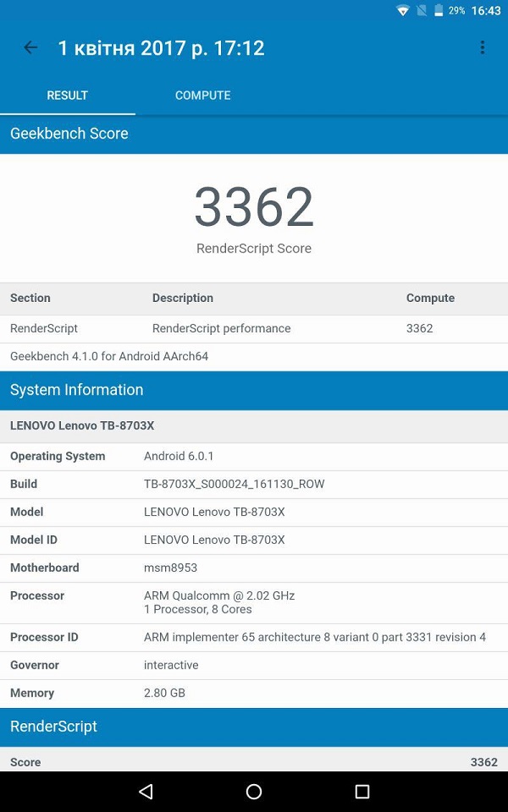
Task: Open the three-dot overflow menu
Action: point(482,47)
